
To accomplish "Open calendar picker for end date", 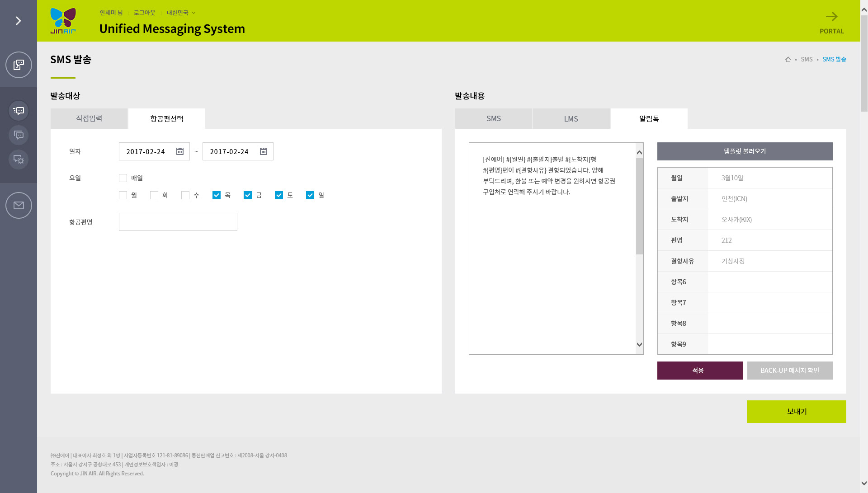I will coord(264,151).
